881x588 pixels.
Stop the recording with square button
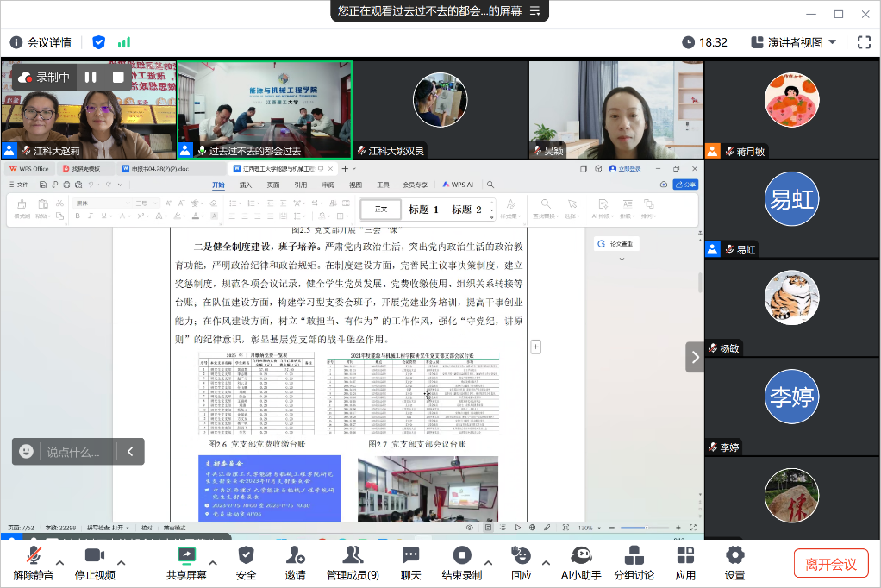click(118, 77)
